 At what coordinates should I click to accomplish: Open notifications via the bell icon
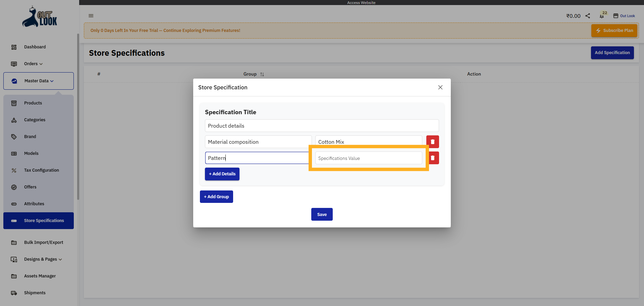tap(601, 16)
